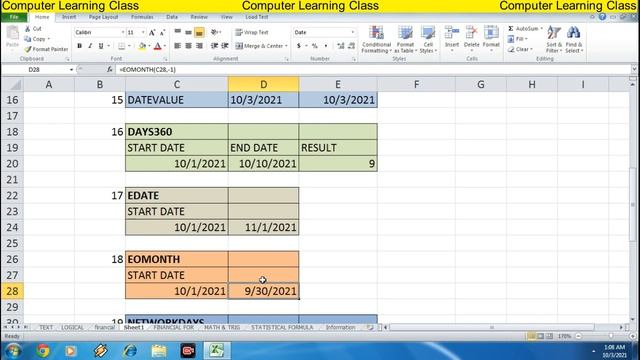Viewport: 640px width, 360px height.
Task: Open the Conditional Formatting menu
Action: [376, 39]
